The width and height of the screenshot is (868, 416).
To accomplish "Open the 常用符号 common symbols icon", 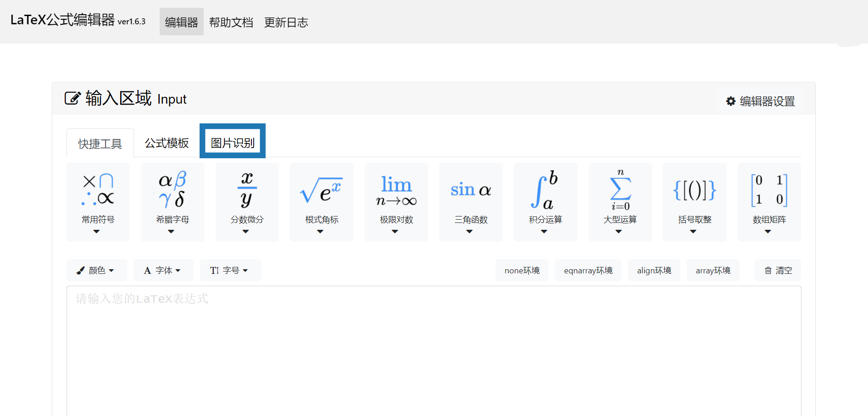I will 98,189.
